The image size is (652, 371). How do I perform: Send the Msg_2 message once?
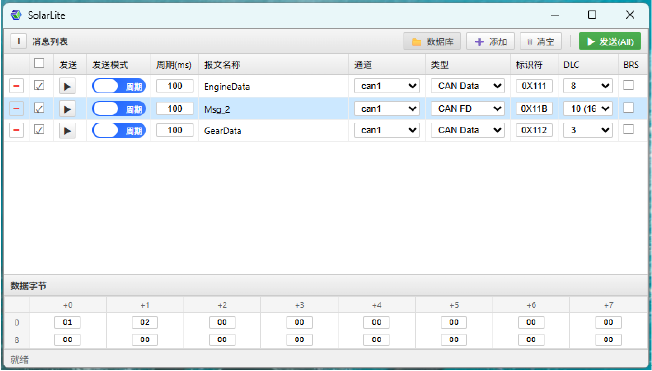point(67,109)
